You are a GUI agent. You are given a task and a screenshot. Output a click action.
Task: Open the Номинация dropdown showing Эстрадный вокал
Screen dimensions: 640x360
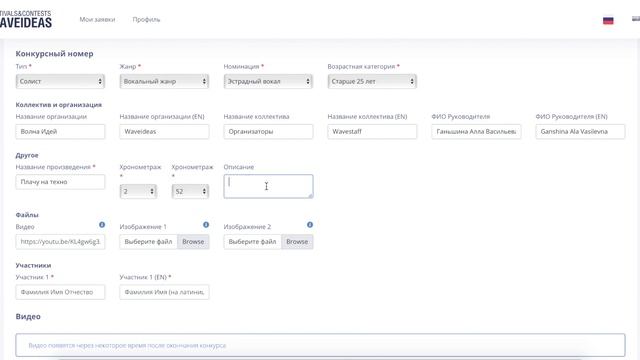click(268, 81)
